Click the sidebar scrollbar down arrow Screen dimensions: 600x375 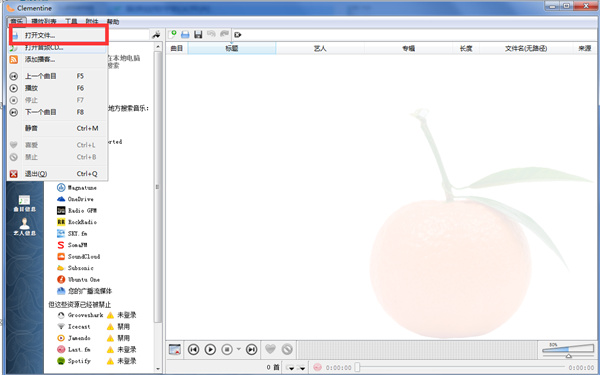158,369
